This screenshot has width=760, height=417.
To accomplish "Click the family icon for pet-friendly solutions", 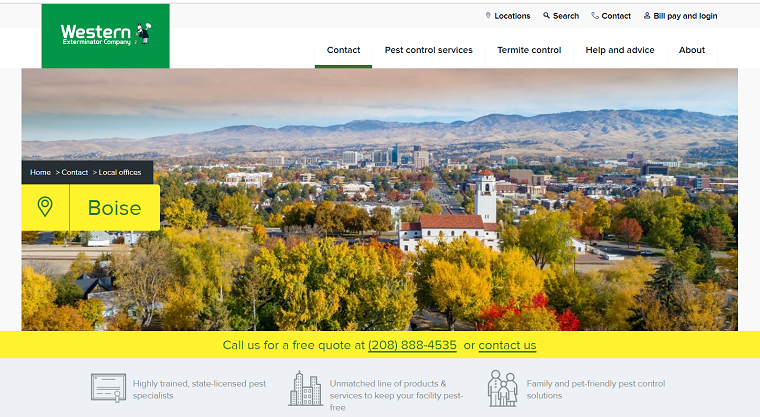I will tap(503, 388).
